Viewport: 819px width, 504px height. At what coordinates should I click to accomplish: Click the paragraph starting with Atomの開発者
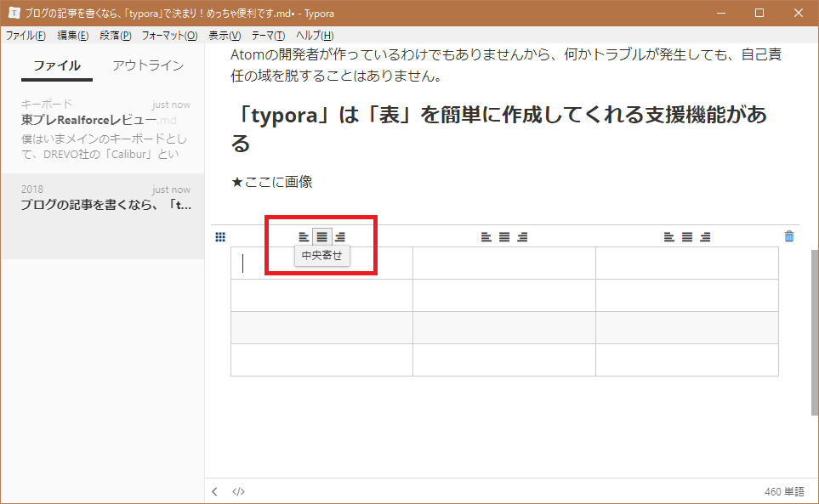[x=506, y=65]
